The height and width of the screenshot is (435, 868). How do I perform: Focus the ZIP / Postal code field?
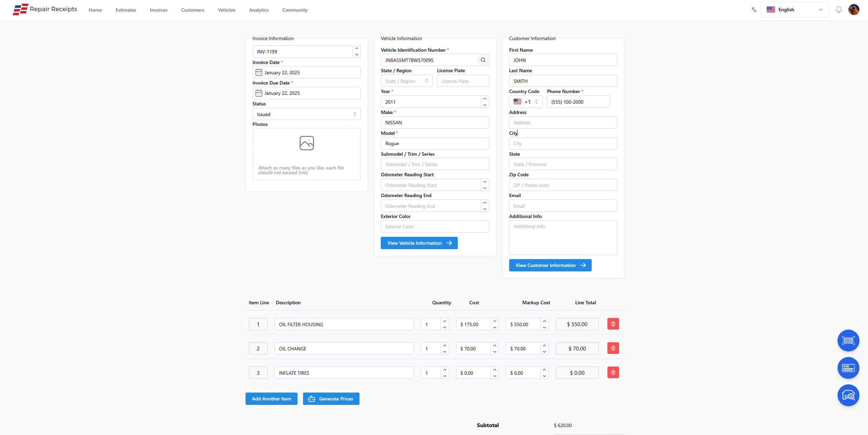tap(563, 185)
